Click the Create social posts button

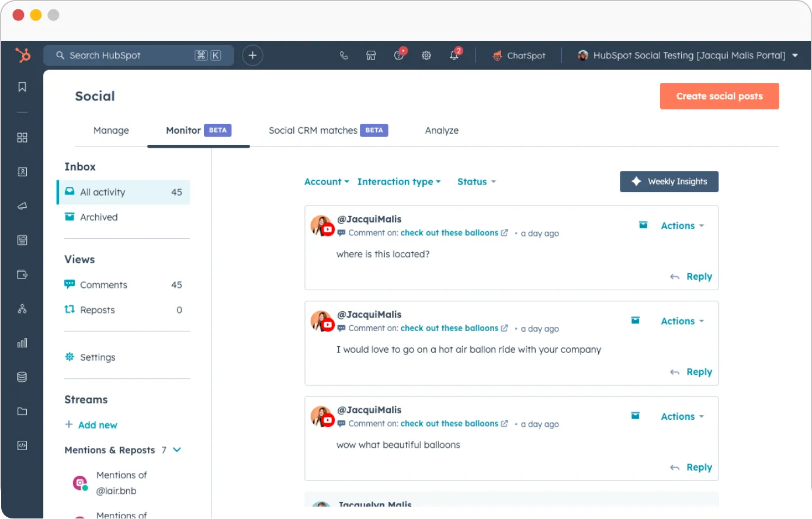(719, 96)
